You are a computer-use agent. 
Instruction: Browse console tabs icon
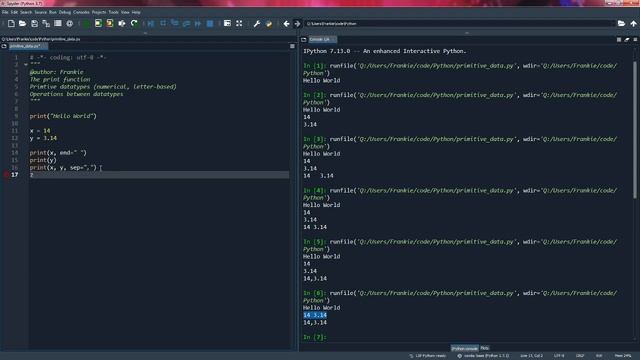click(x=304, y=40)
